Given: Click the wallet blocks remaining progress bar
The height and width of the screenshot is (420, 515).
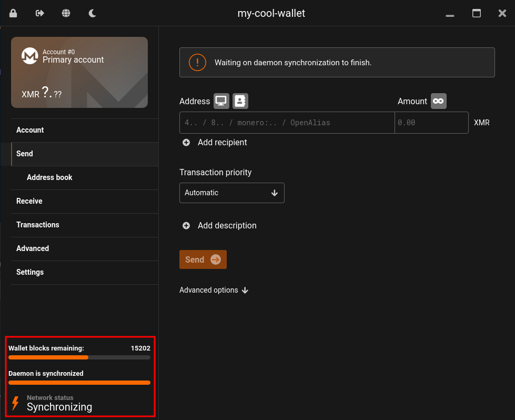Looking at the screenshot, I should click(79, 357).
